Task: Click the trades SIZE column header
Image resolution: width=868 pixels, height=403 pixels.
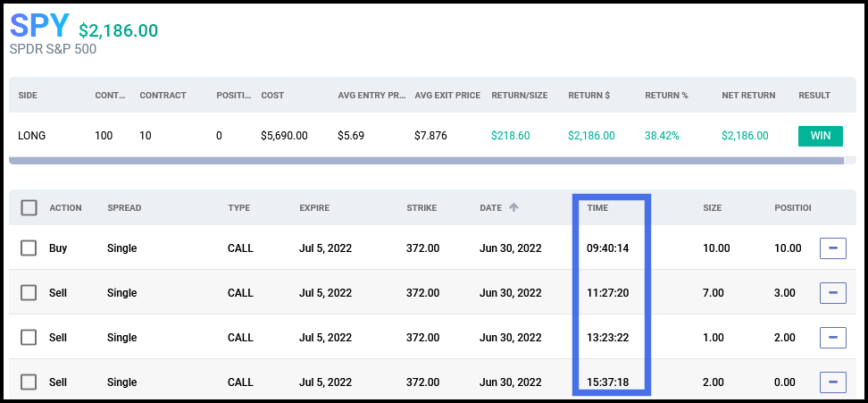Action: click(713, 208)
